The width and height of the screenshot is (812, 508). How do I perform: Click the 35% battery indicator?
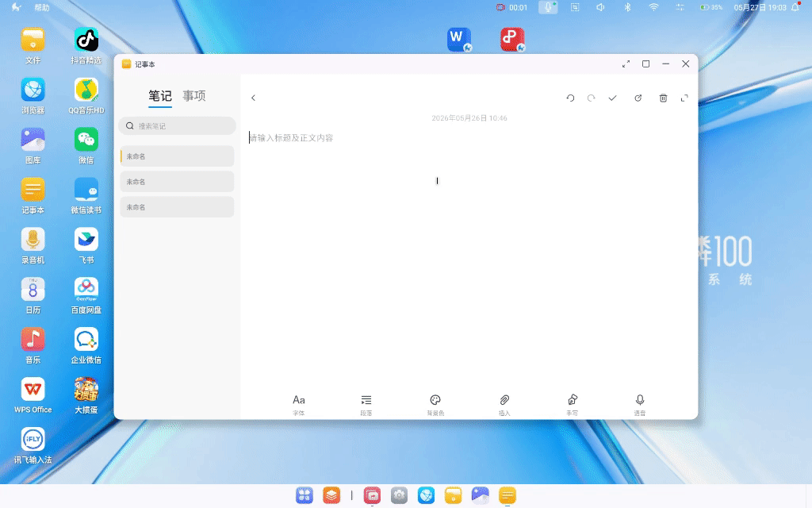click(x=711, y=7)
